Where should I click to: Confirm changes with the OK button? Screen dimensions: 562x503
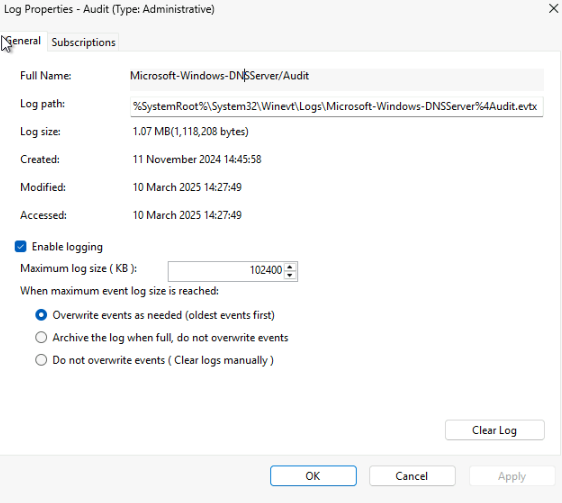tap(313, 476)
